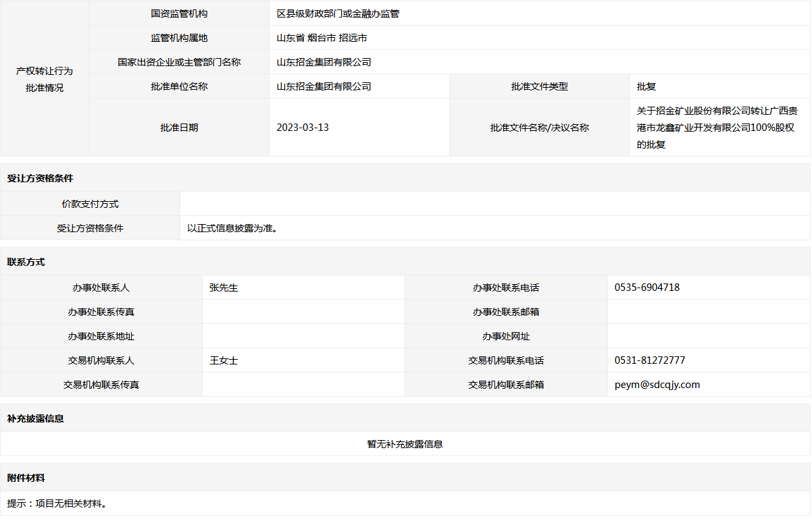Click the 办事处联系邮箱 label
The width and height of the screenshot is (812, 519).
click(506, 312)
